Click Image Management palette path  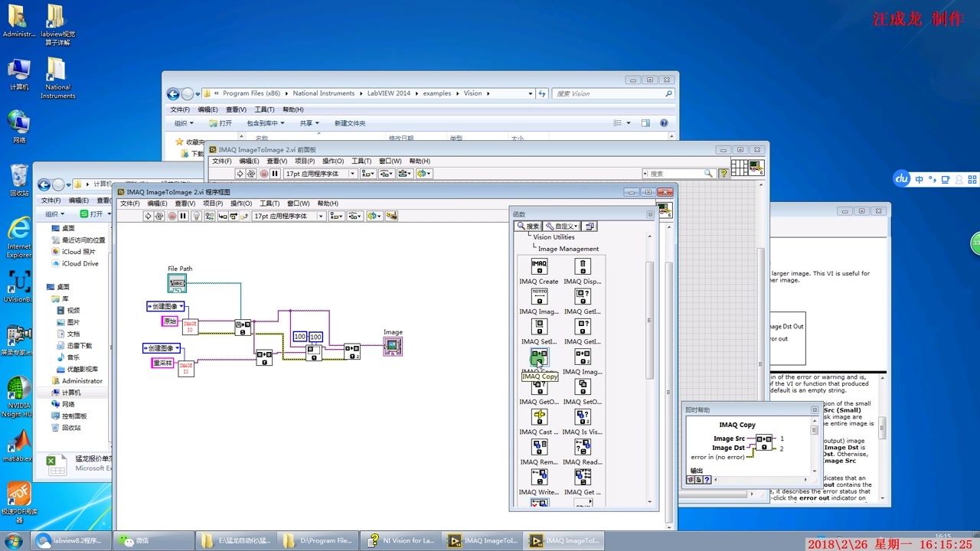[568, 249]
